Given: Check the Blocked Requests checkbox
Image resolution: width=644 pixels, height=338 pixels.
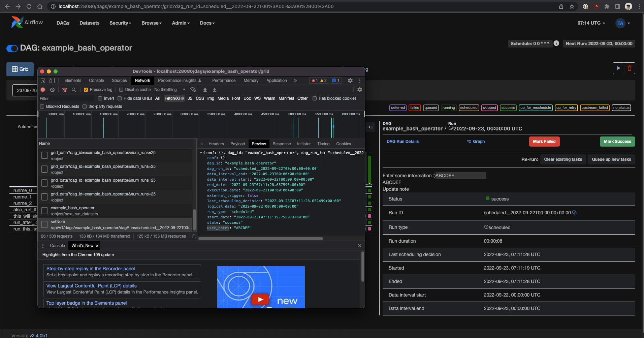Looking at the screenshot, I should click(x=42, y=106).
